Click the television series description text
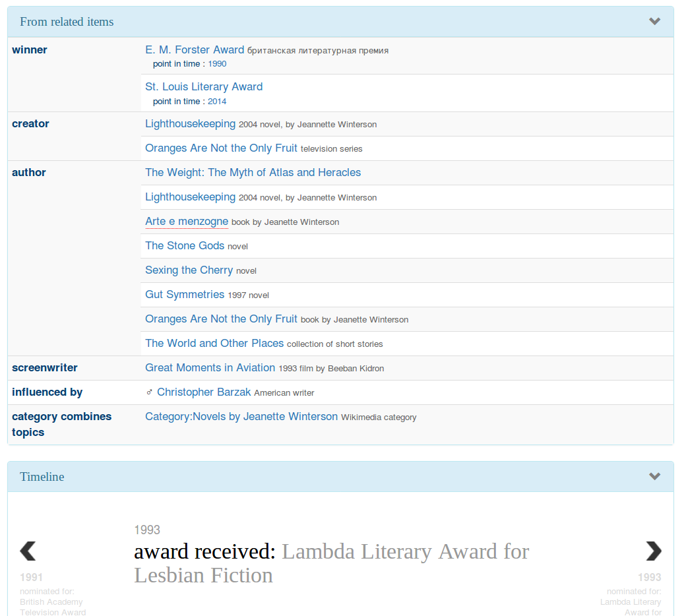 (x=331, y=149)
